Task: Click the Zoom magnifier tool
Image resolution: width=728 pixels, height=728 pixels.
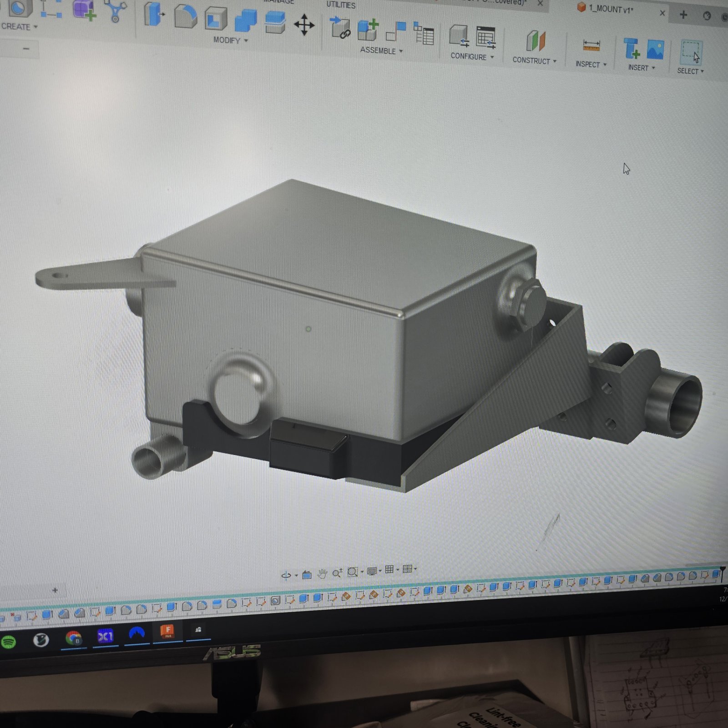Action: tap(337, 573)
